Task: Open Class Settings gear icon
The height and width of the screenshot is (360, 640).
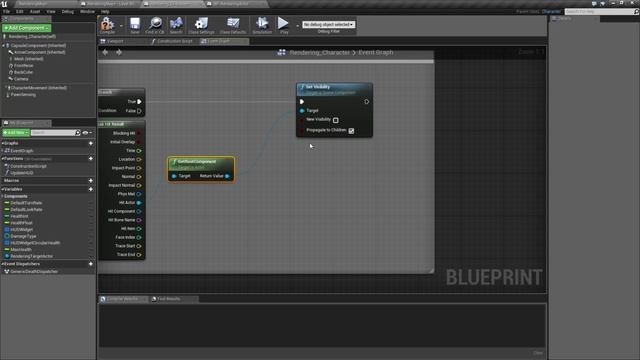Action: (201, 25)
